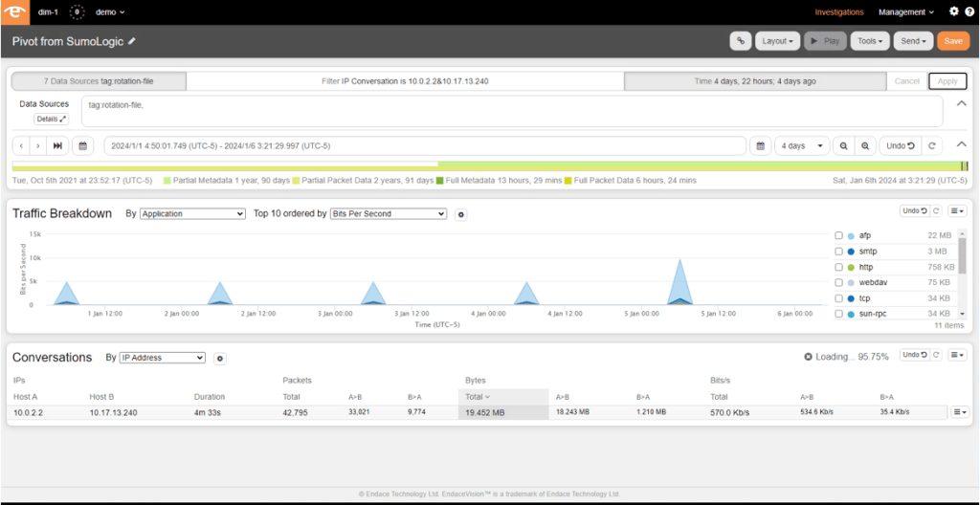This screenshot has width=980, height=505.
Task: Toggle the webdav application checkbox
Action: (x=838, y=282)
